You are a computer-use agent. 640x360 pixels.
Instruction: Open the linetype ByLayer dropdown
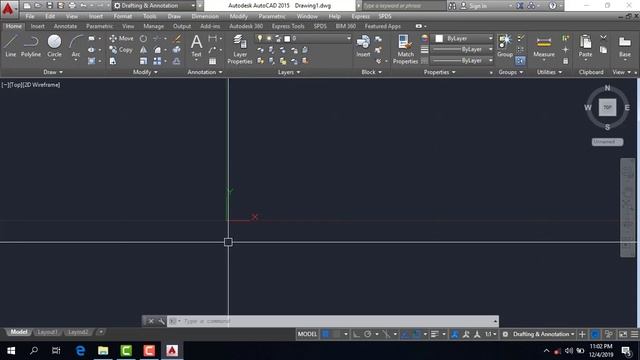click(x=462, y=60)
